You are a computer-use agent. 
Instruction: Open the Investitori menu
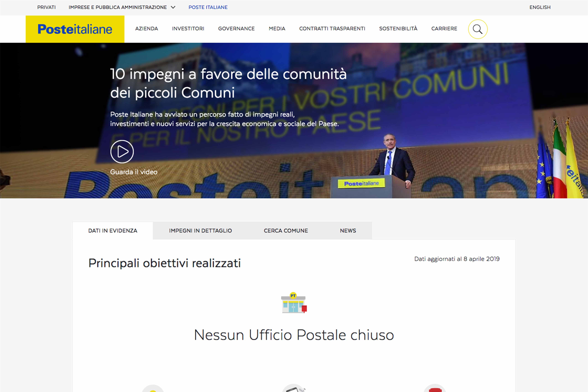pos(188,29)
